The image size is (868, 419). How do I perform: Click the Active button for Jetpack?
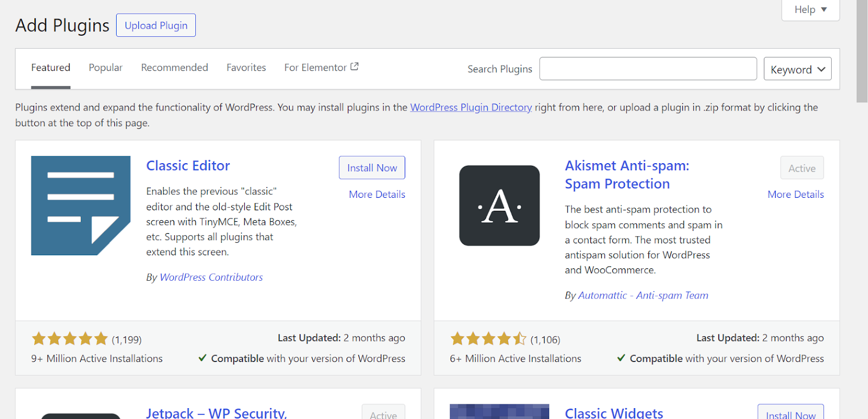pyautogui.click(x=384, y=412)
